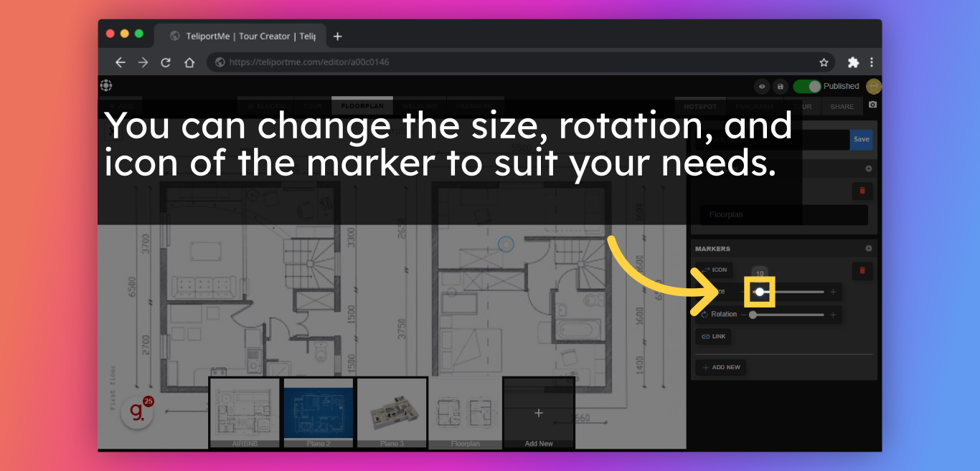This screenshot has height=471, width=980.
Task: Click the camera screenshot icon
Action: pyautogui.click(x=872, y=105)
